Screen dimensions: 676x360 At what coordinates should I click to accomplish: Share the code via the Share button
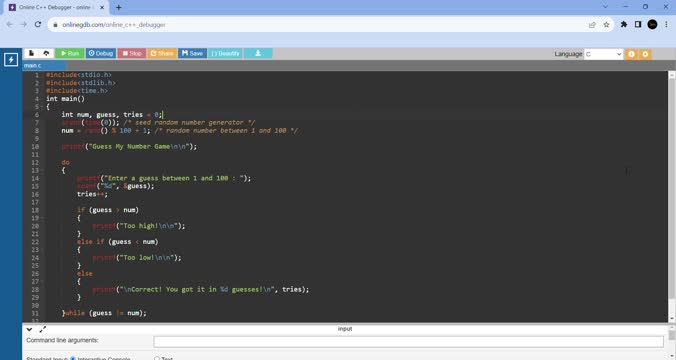pyautogui.click(x=162, y=53)
